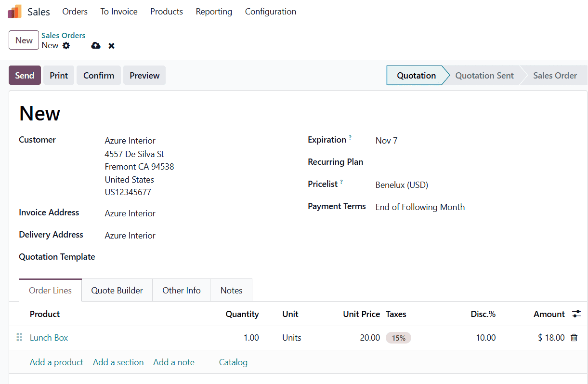
Task: Delete Lunch Box line with trash icon
Action: pyautogui.click(x=574, y=338)
